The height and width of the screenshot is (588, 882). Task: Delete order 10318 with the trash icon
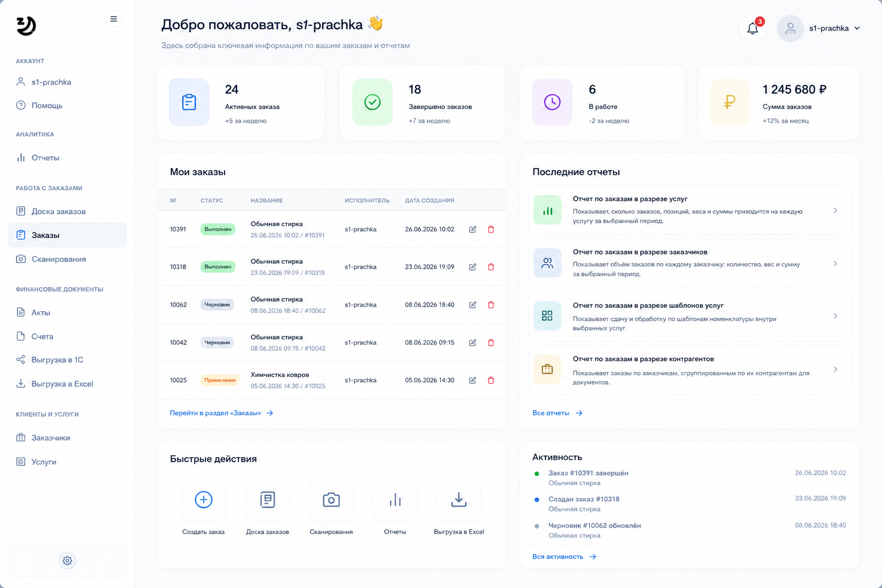(x=491, y=267)
